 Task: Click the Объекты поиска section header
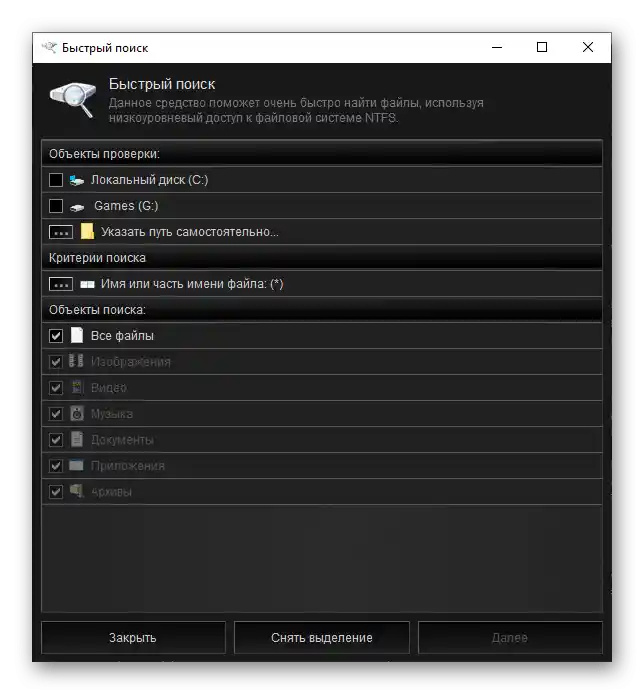pyautogui.click(x=322, y=309)
